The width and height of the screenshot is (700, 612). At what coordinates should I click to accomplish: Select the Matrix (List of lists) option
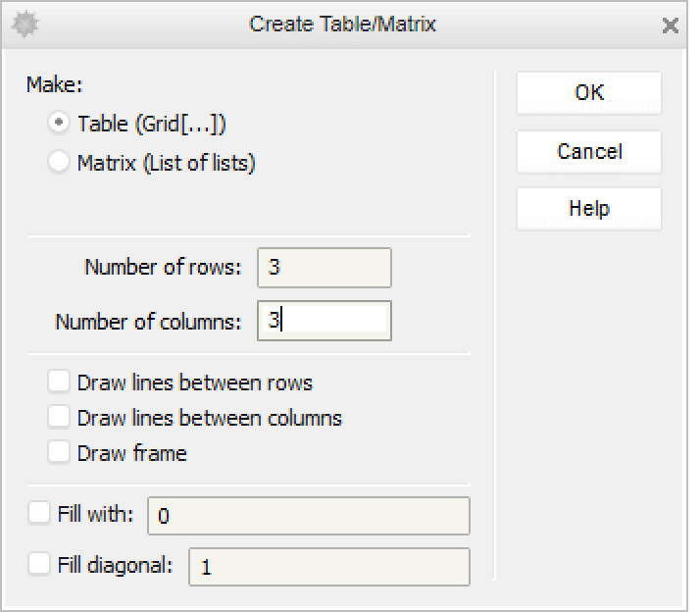point(59,163)
